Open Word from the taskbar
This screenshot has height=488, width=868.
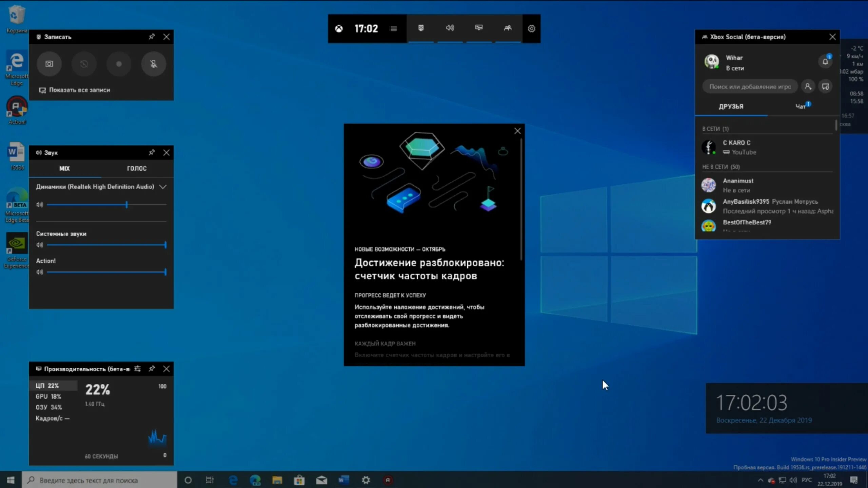(x=343, y=480)
